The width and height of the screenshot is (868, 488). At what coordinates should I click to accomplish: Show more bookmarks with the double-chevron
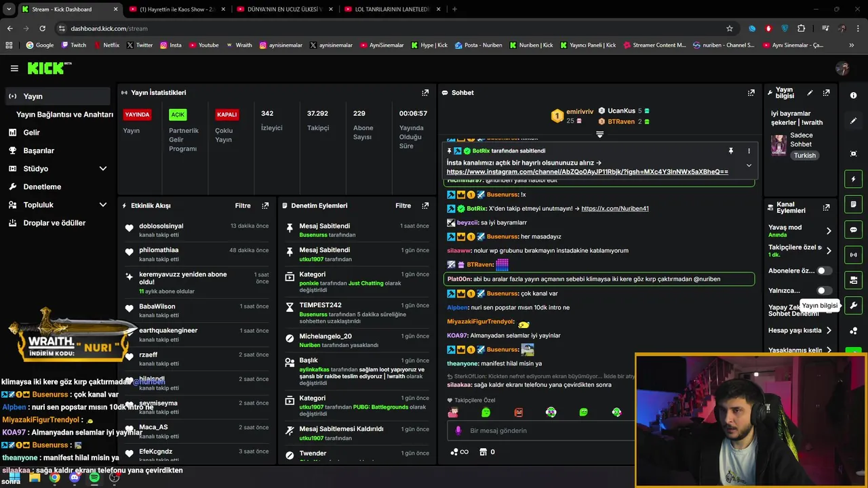[x=851, y=45]
